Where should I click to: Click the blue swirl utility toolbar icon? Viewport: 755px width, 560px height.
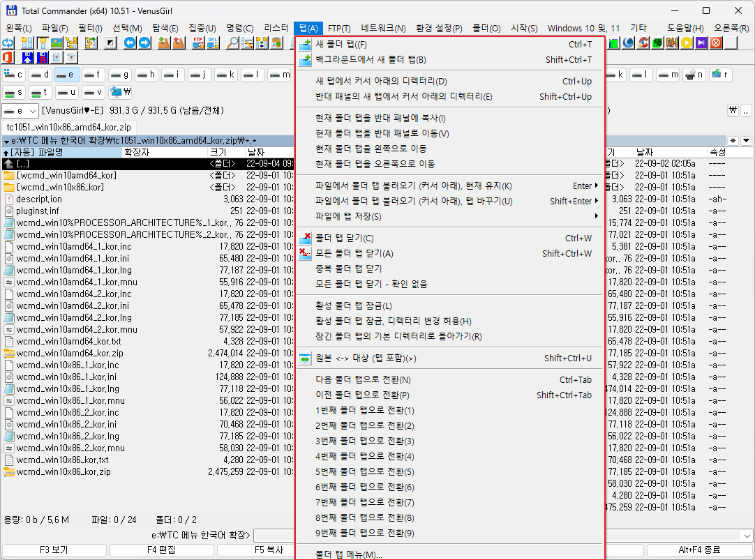pyautogui.click(x=629, y=43)
